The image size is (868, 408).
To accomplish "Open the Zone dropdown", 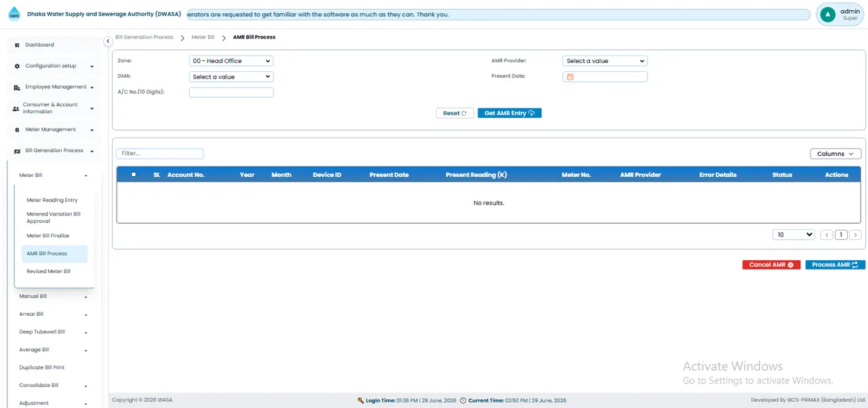I will pos(231,61).
